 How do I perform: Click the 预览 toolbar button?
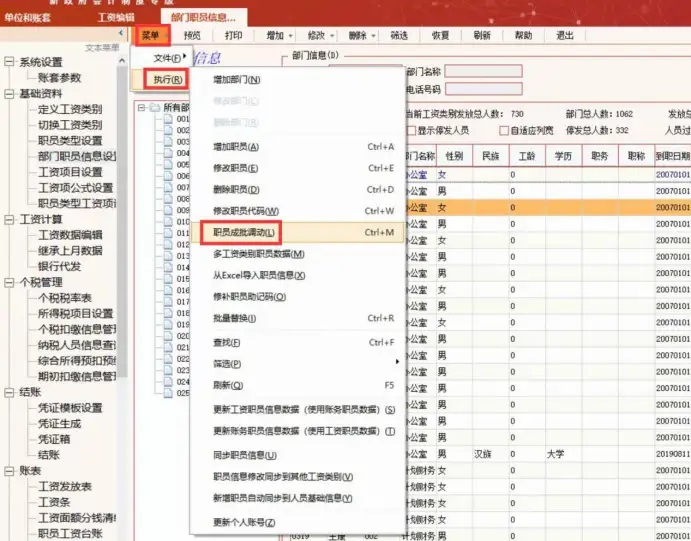pyautogui.click(x=192, y=35)
